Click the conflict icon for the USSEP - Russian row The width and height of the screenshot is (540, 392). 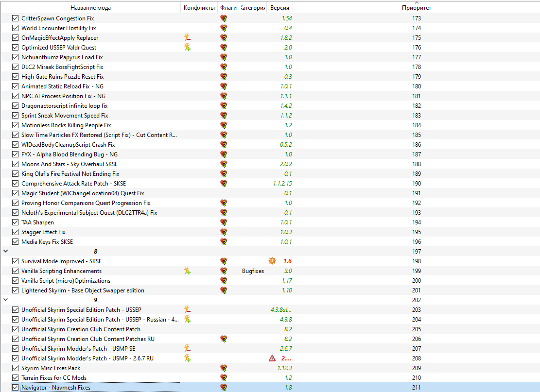click(187, 320)
